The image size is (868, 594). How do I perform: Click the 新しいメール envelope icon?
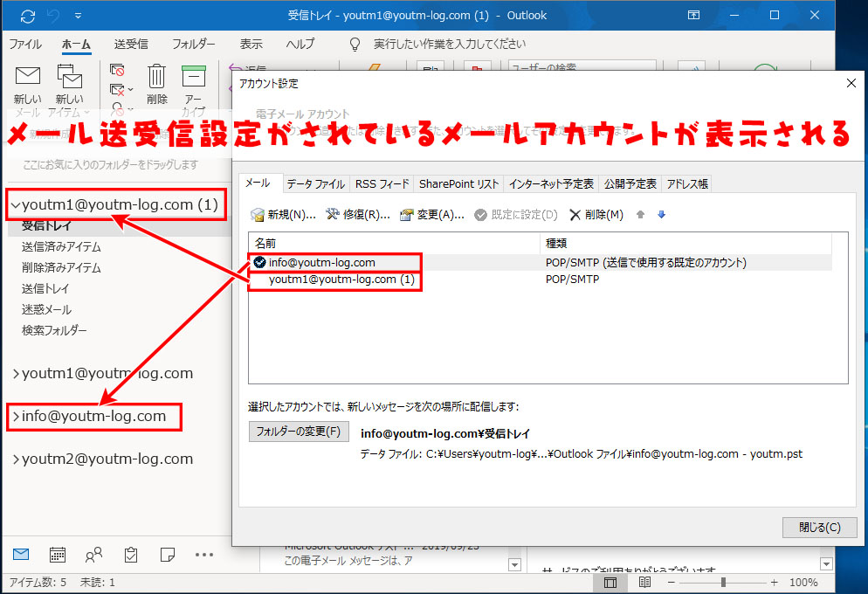click(28, 76)
